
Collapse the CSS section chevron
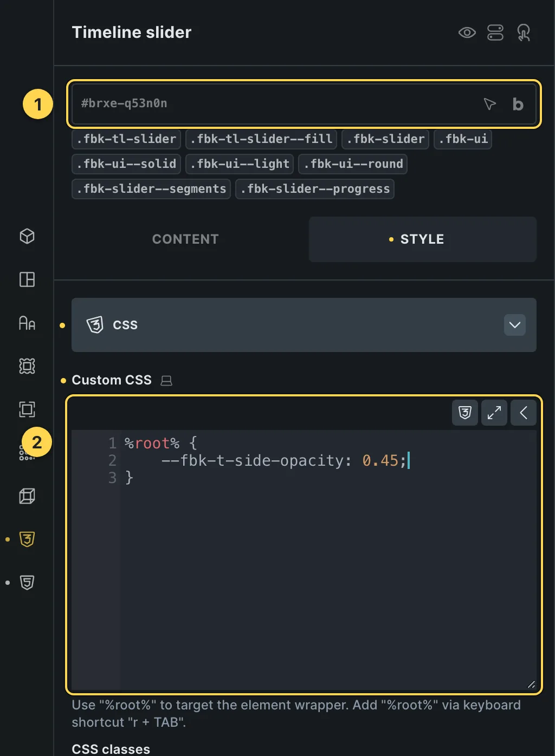pos(515,325)
